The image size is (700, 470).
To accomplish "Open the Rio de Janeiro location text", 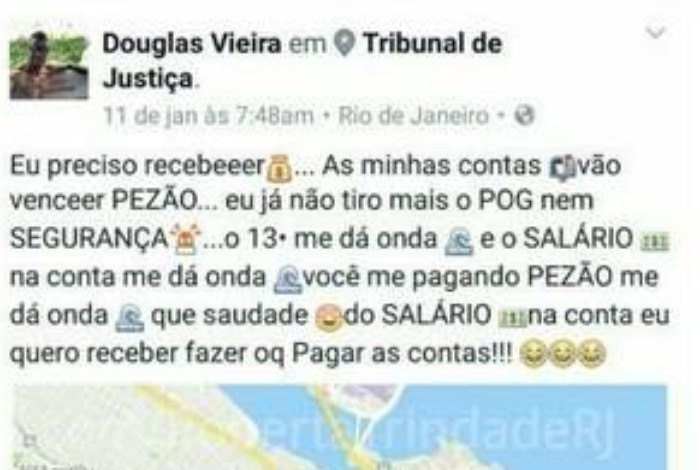I will coord(413,116).
